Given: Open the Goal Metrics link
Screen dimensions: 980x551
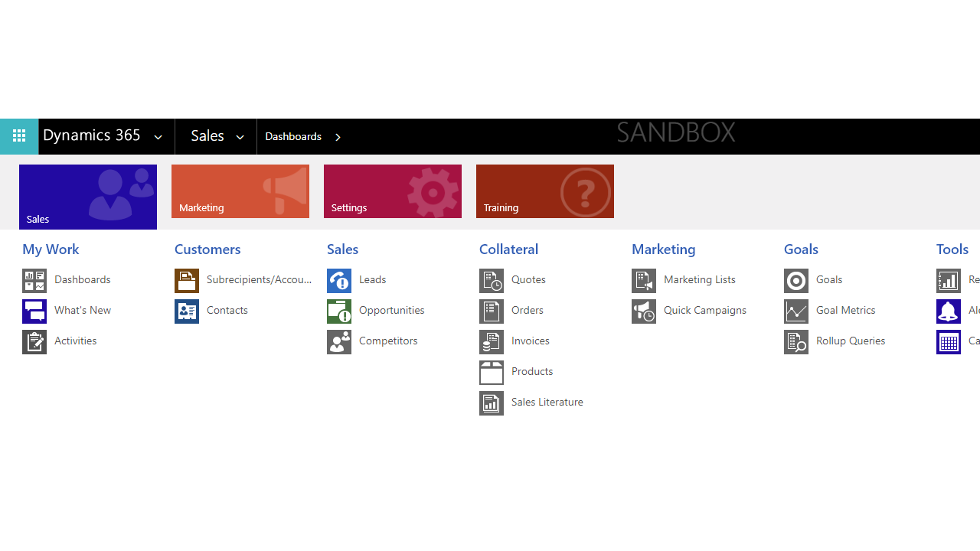Looking at the screenshot, I should click(846, 310).
